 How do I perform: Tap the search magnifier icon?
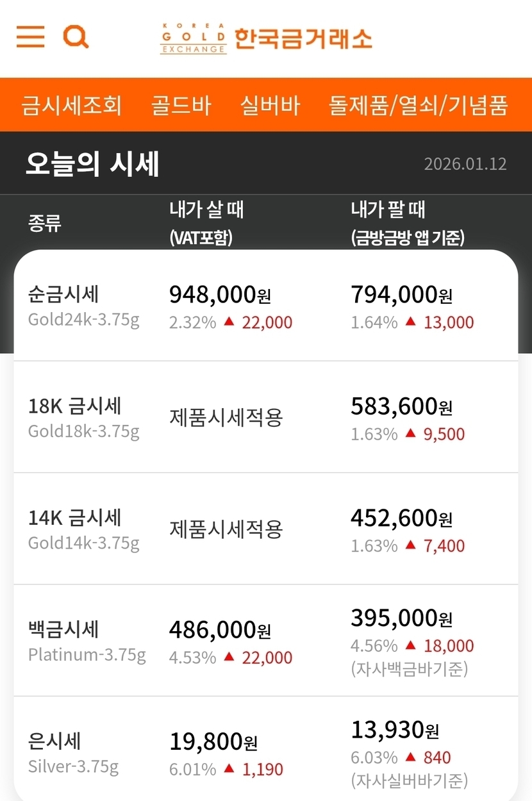[x=76, y=37]
